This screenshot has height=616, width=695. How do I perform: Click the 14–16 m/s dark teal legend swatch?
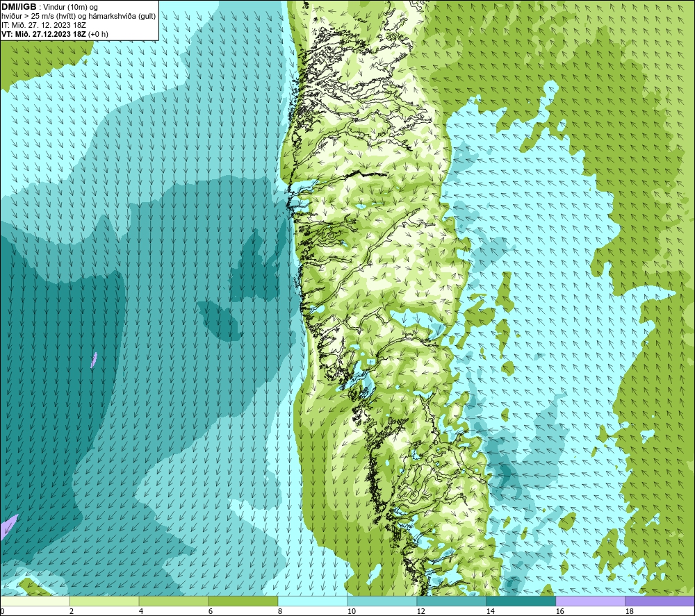521,601
